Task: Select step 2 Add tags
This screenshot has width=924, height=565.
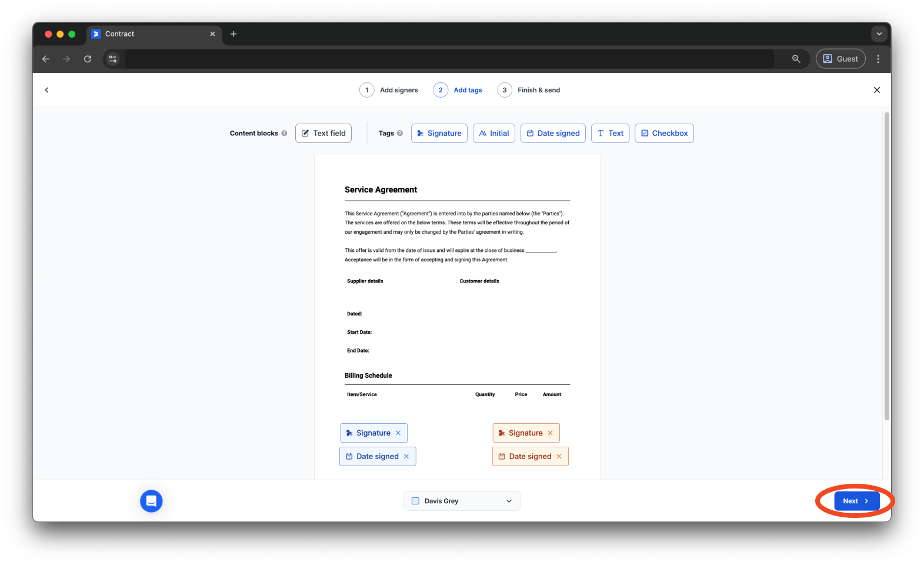Action: 458,90
